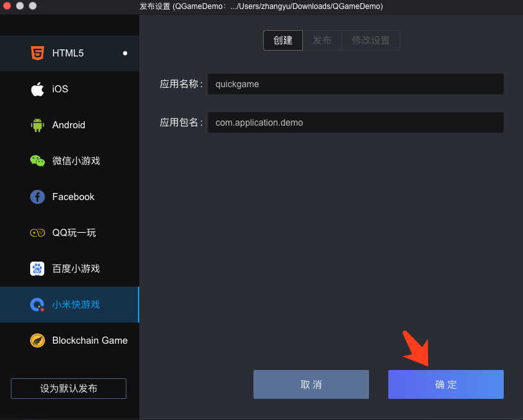Click the Android robot icon
523x420 pixels.
38,125
